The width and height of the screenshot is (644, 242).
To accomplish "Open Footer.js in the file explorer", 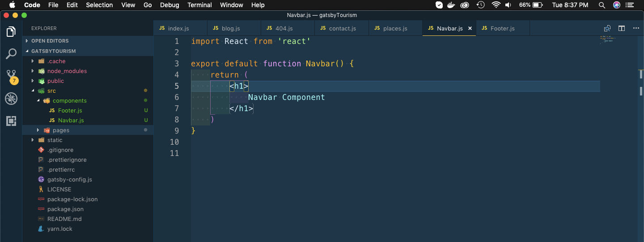I will point(88,110).
